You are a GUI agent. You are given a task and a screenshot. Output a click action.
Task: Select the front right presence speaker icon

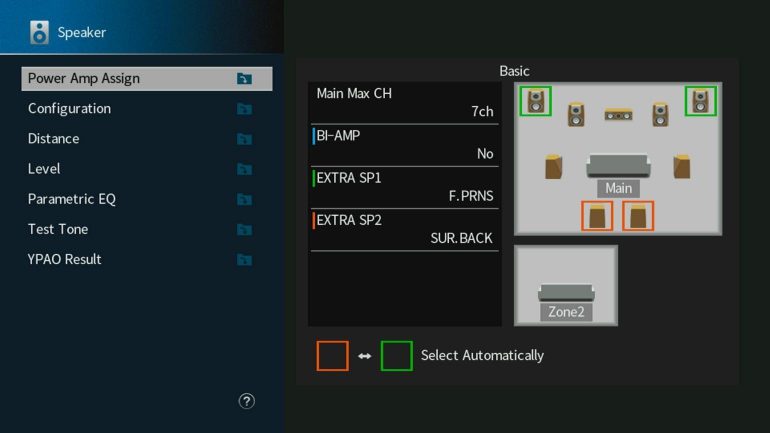point(701,101)
